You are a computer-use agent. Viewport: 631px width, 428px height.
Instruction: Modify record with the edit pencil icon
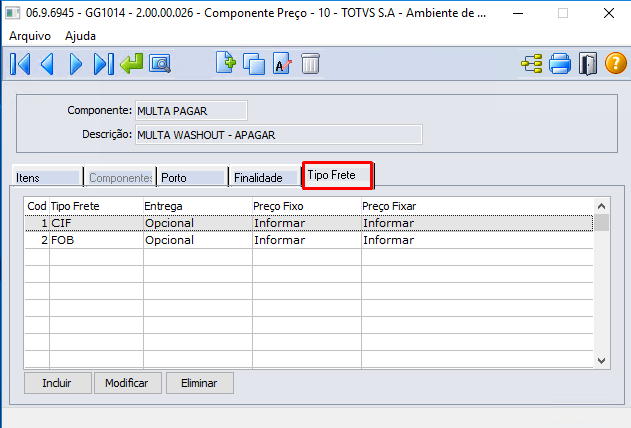[x=282, y=64]
